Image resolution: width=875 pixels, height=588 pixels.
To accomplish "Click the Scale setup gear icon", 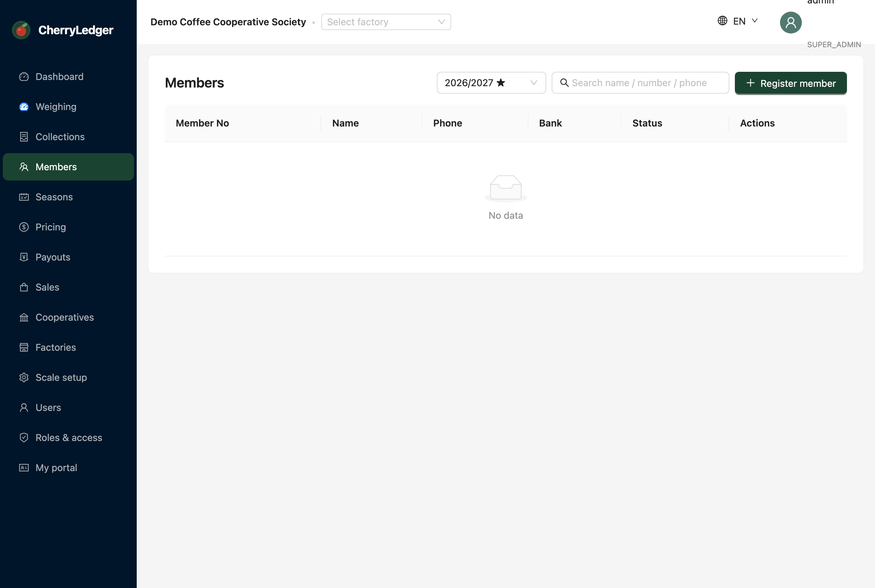I will (x=24, y=377).
